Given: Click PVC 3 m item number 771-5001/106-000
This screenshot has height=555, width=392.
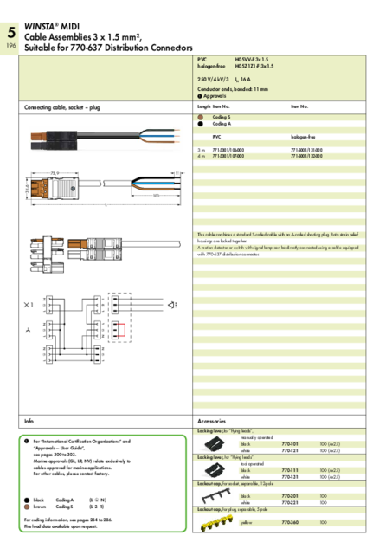Looking at the screenshot, I should click(x=228, y=150).
